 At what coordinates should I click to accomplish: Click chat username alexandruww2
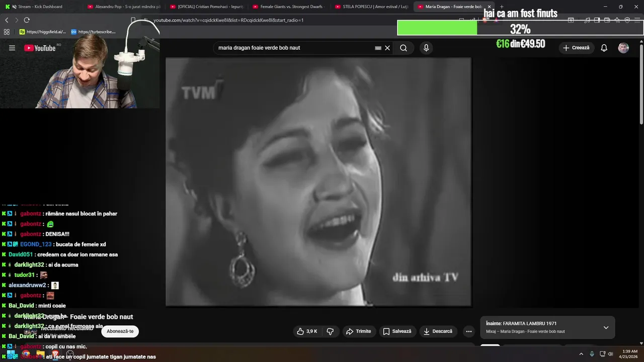(x=27, y=285)
